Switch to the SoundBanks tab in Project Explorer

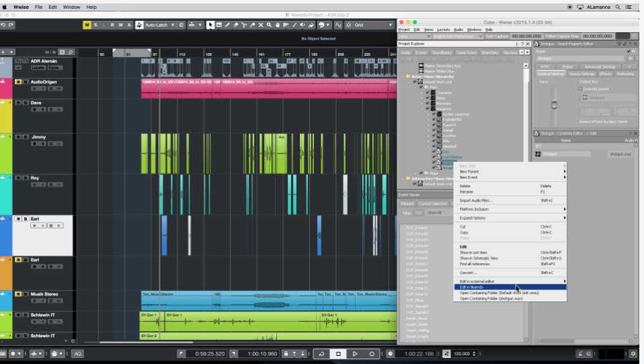[442, 52]
